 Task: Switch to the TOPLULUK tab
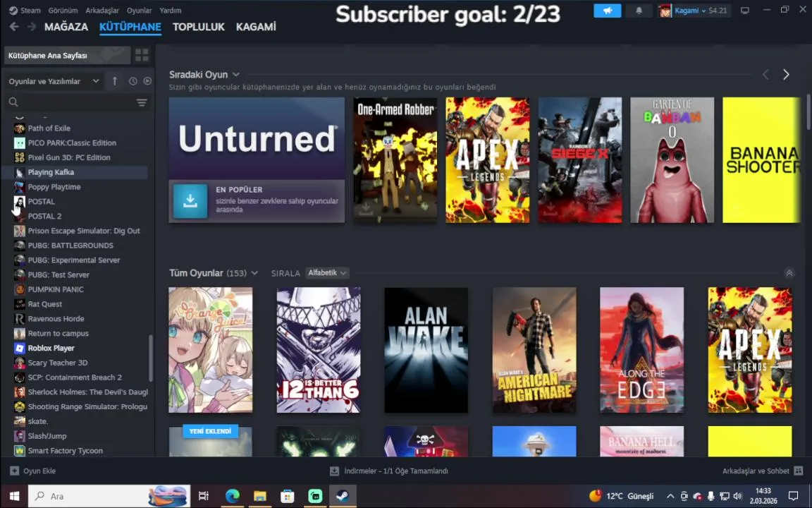[x=199, y=27]
